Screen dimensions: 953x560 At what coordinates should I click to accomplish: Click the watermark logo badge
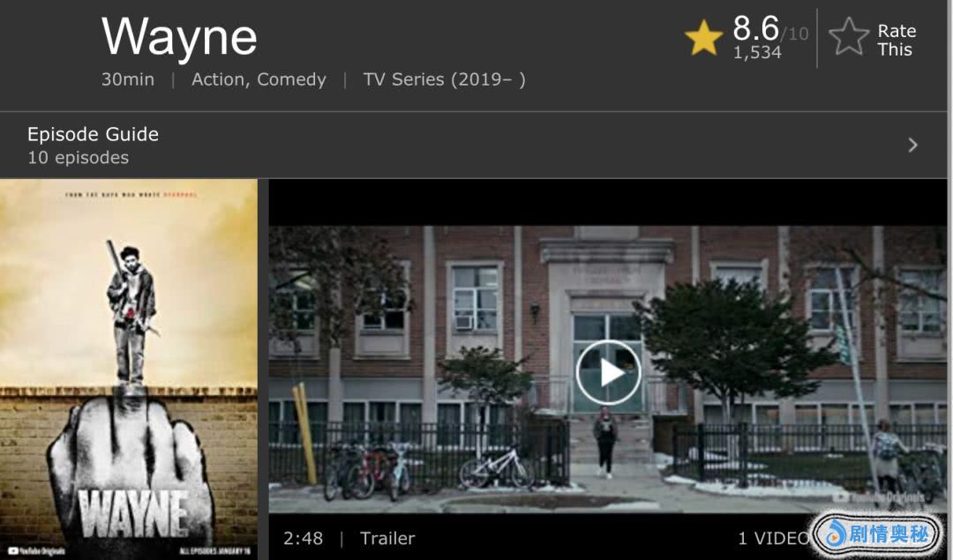pyautogui.click(x=875, y=534)
